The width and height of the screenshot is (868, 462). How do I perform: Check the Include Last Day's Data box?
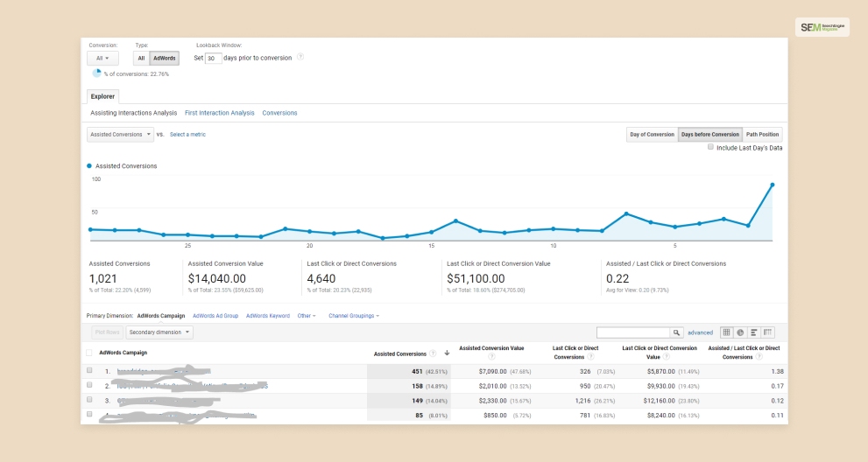click(x=710, y=147)
